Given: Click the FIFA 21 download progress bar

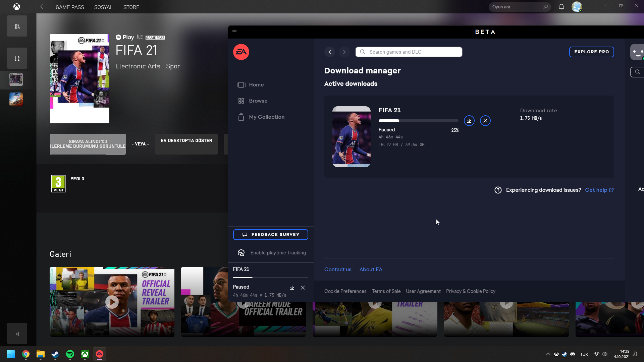Looking at the screenshot, I should click(x=418, y=121).
